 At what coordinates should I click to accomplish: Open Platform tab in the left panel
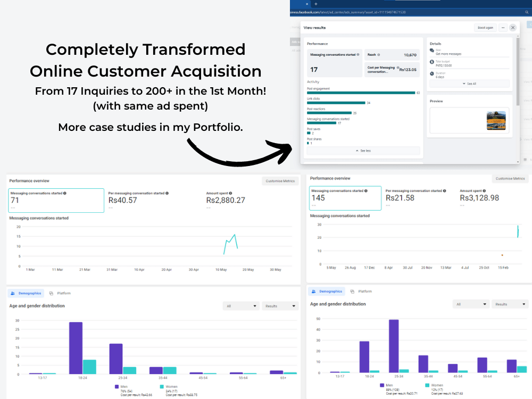coord(60,293)
